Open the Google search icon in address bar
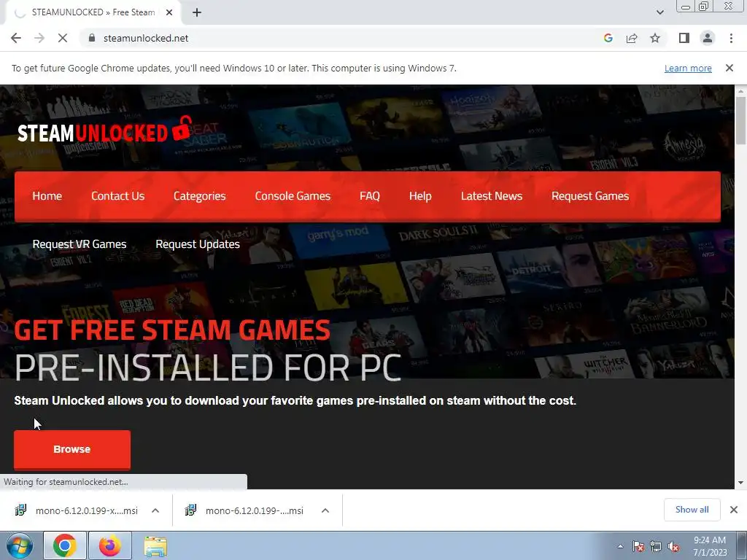Screen dimensions: 747x560 point(608,38)
